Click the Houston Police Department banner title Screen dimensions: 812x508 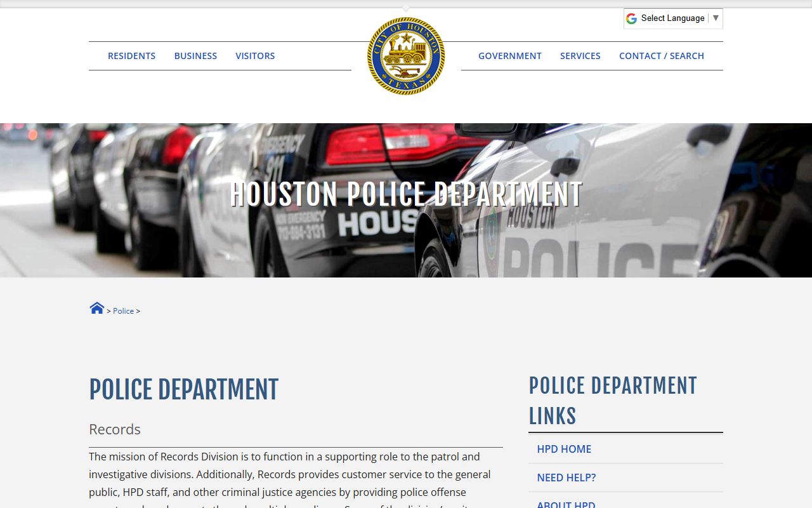406,194
